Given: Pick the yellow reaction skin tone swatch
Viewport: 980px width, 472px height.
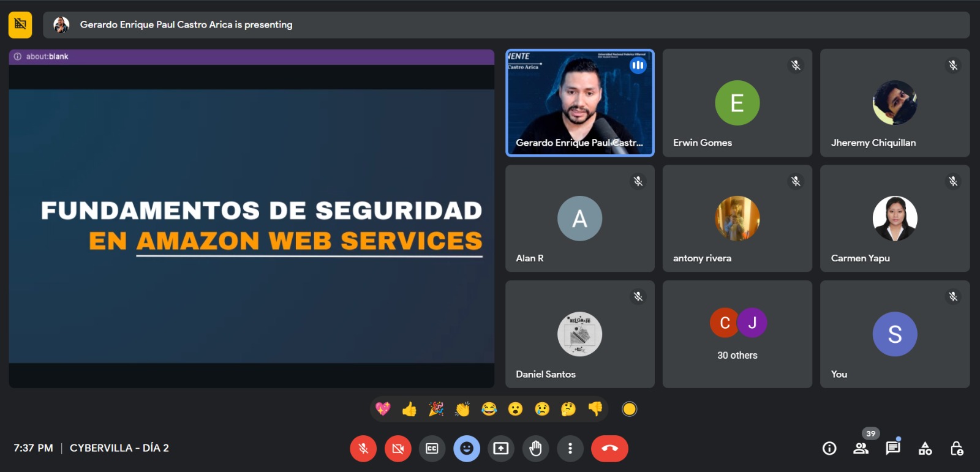Looking at the screenshot, I should pos(629,409).
